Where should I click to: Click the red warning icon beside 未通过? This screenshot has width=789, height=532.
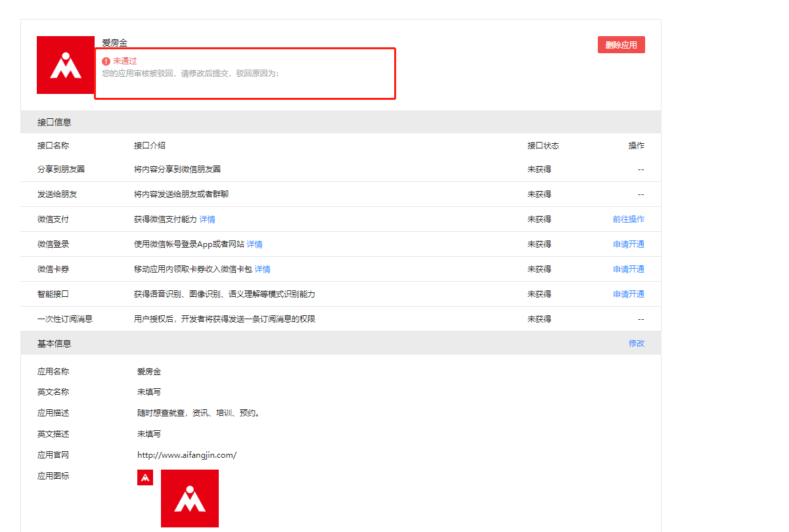(x=106, y=60)
